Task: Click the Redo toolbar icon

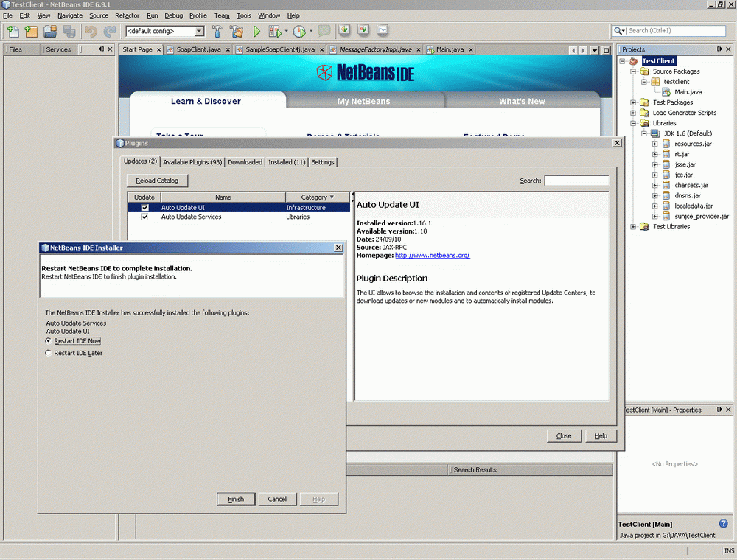Action: pos(110,32)
